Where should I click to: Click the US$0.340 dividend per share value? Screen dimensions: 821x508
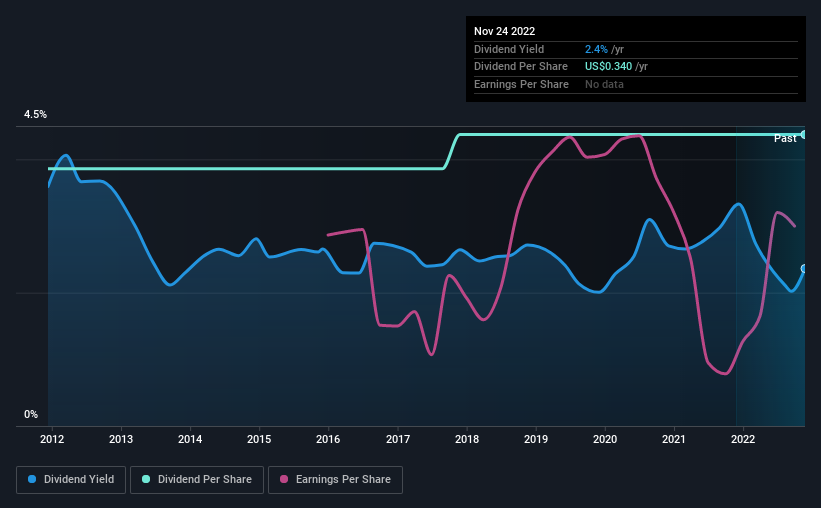tap(608, 67)
